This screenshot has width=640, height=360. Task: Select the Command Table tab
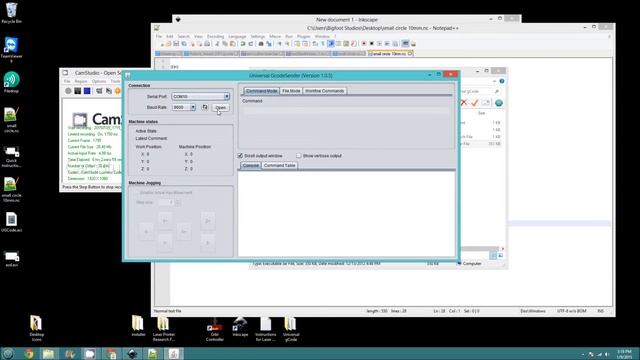tap(279, 165)
